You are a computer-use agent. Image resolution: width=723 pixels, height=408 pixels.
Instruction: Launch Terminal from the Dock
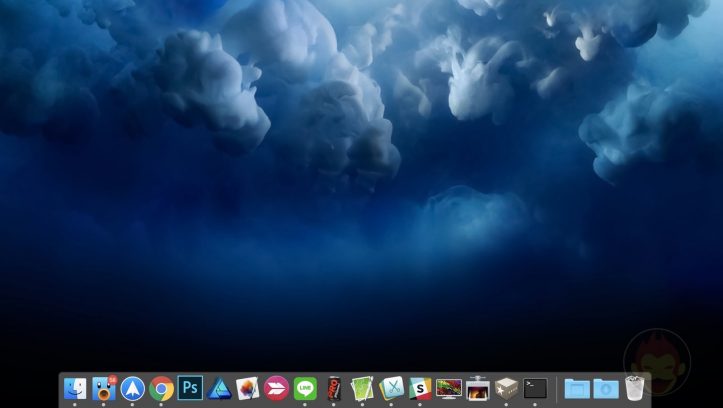point(535,389)
